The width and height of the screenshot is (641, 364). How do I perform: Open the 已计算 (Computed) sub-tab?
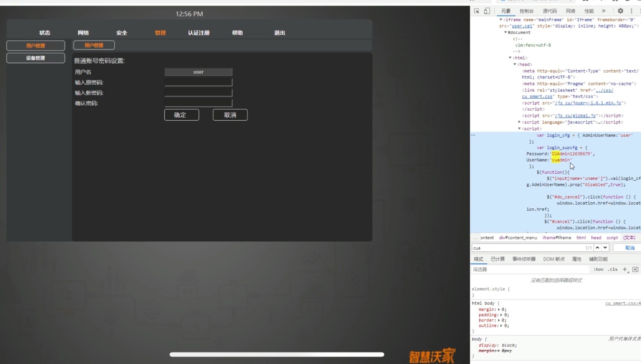[x=498, y=259]
